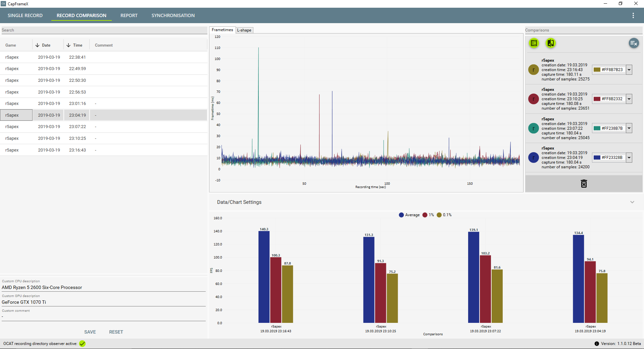The height and width of the screenshot is (349, 644).
Task: Open color dropdown for #FF8B7B23
Action: pos(629,70)
